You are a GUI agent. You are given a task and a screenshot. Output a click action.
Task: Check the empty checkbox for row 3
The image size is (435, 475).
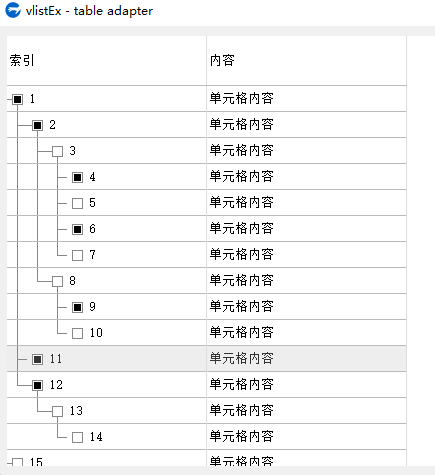pyautogui.click(x=58, y=151)
